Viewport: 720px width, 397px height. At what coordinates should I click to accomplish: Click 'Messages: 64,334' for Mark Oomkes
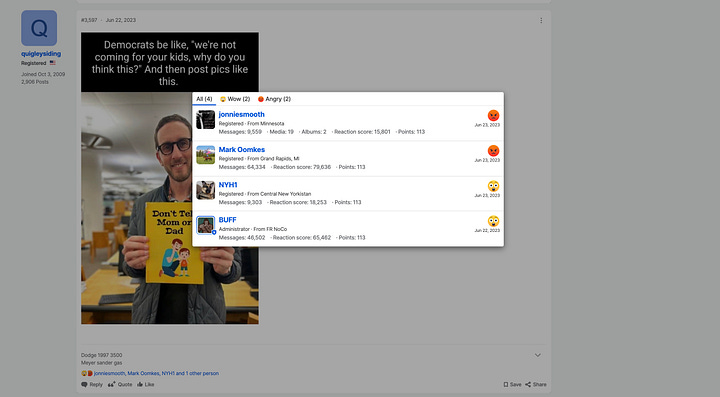pos(242,167)
